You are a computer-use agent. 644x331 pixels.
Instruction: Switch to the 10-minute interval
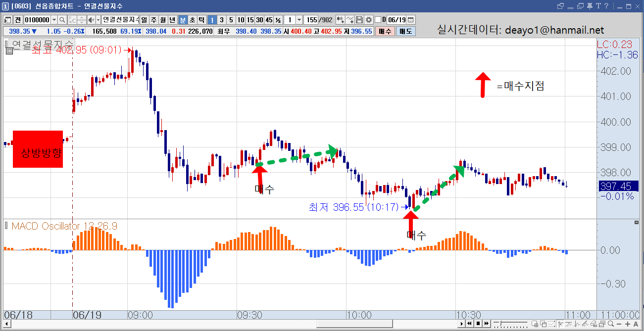pos(241,20)
